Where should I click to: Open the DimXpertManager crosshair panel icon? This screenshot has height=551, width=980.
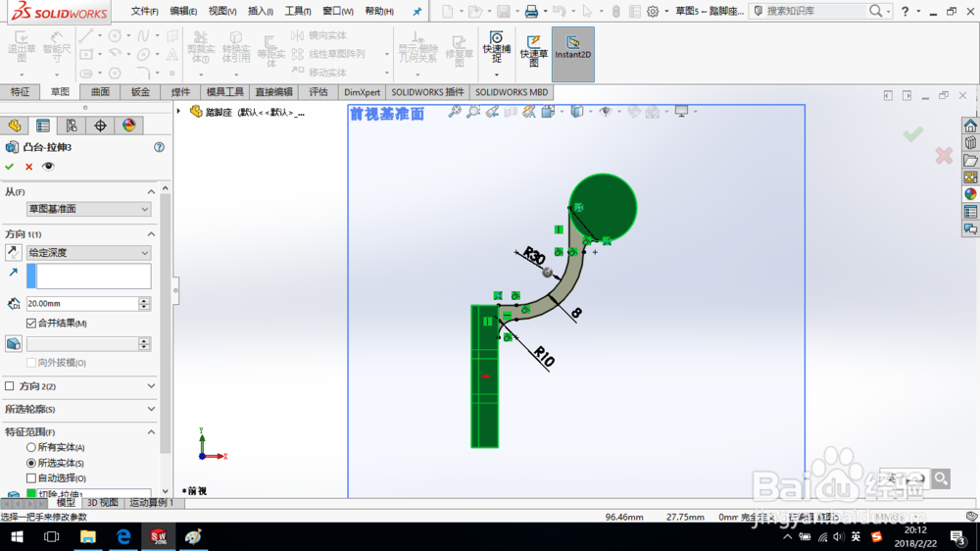pyautogui.click(x=100, y=125)
